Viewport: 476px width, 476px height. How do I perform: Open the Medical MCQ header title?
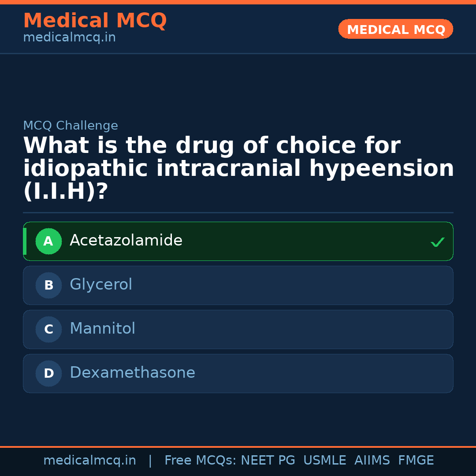(95, 21)
